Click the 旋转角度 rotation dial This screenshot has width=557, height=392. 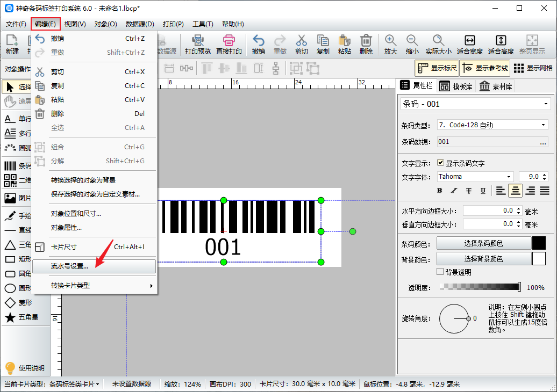pyautogui.click(x=455, y=318)
